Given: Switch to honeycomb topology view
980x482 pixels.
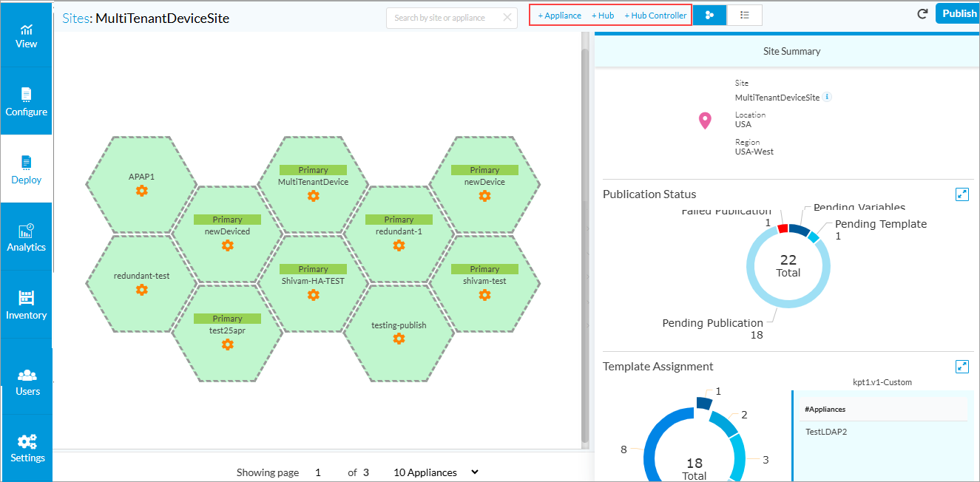Looking at the screenshot, I should point(710,15).
